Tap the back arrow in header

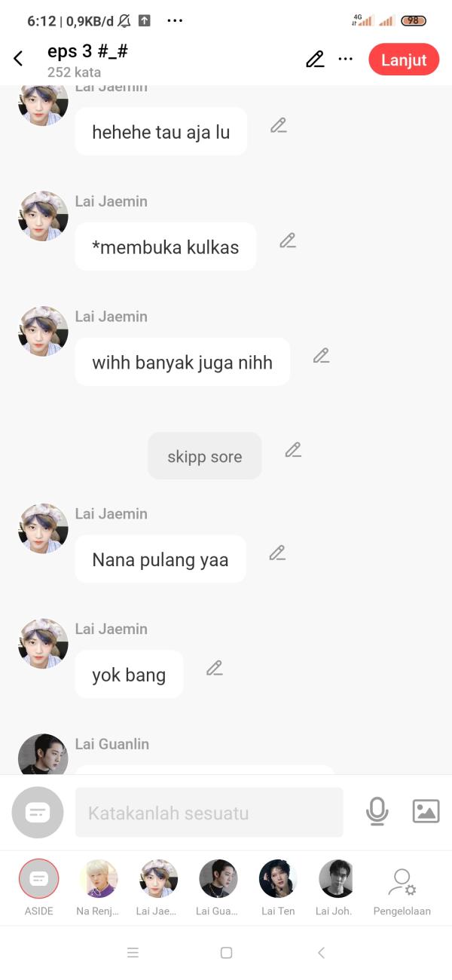(19, 59)
